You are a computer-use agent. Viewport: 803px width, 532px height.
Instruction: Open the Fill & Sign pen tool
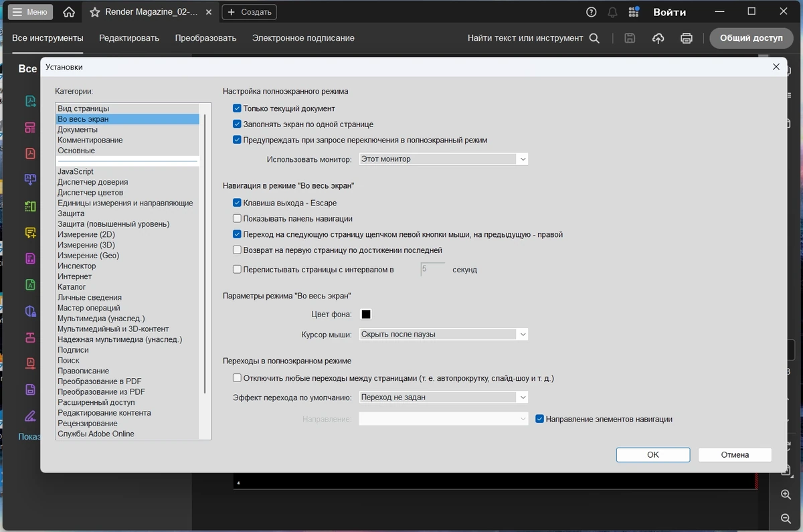pyautogui.click(x=30, y=416)
